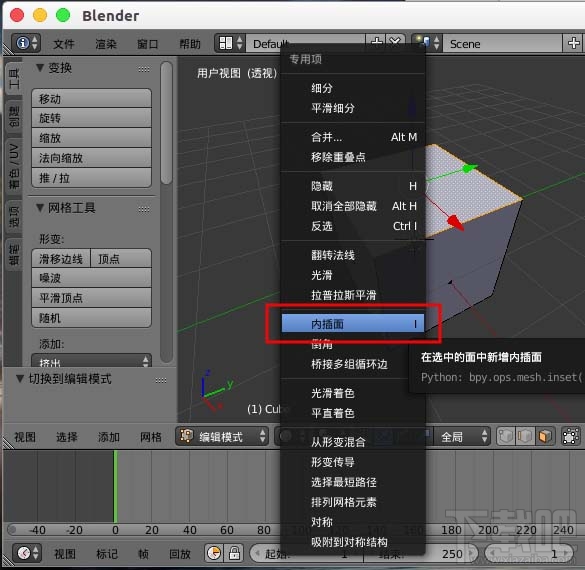The image size is (585, 570).
Task: Choose 平滑细分 in specials menu
Action: click(353, 108)
